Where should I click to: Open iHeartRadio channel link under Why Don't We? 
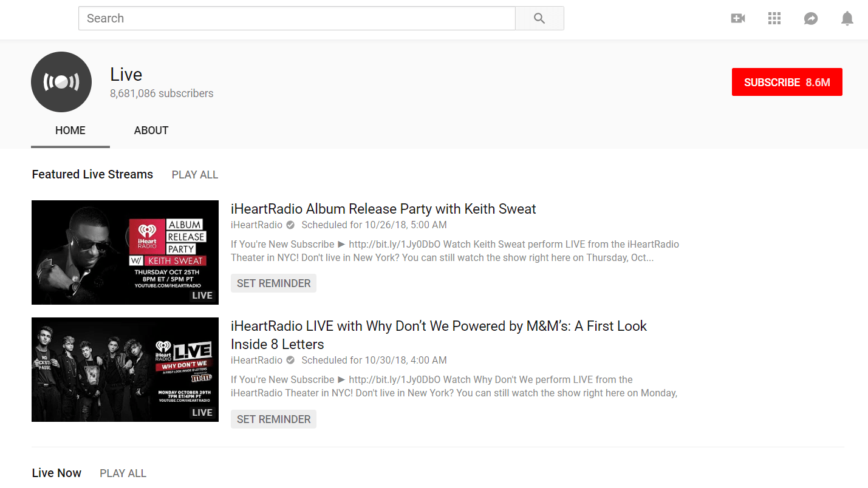(x=256, y=361)
